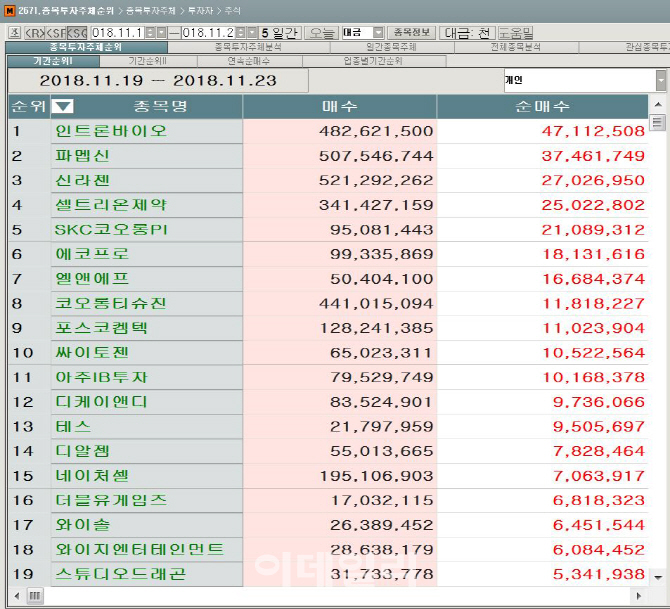The width and height of the screenshot is (670, 609).
Task: Click the <SF toolbar button
Action: 55,32
